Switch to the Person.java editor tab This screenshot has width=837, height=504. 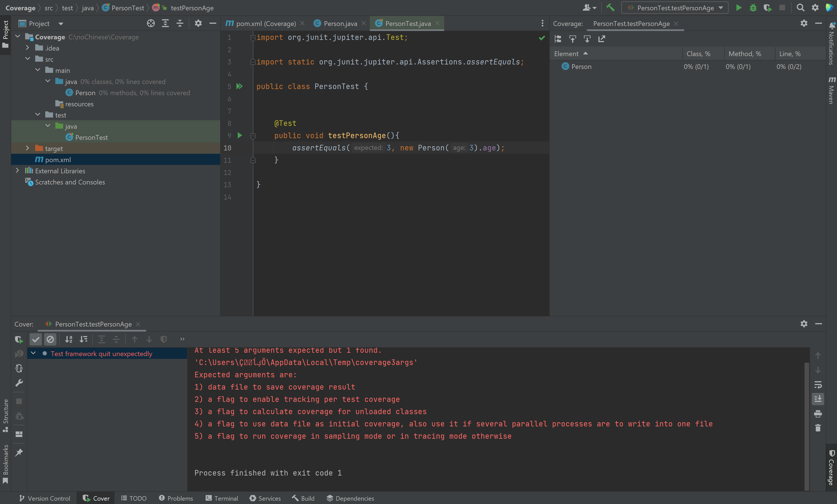pos(340,23)
